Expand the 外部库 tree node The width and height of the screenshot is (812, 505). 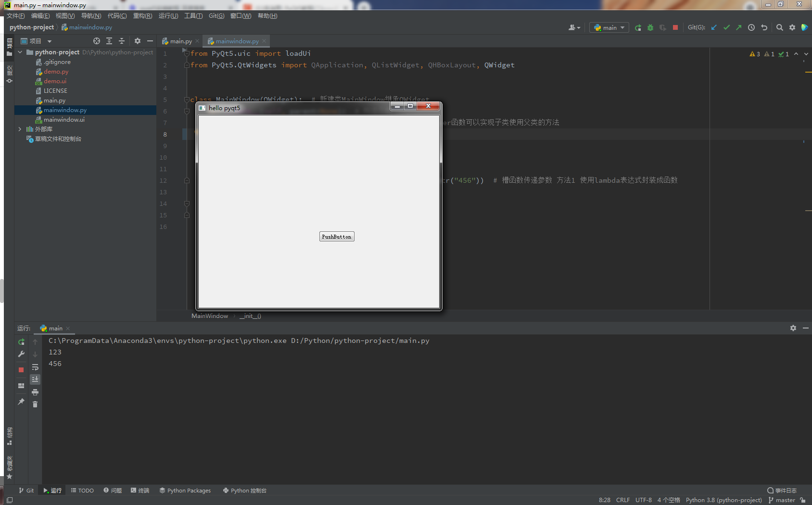tap(20, 129)
